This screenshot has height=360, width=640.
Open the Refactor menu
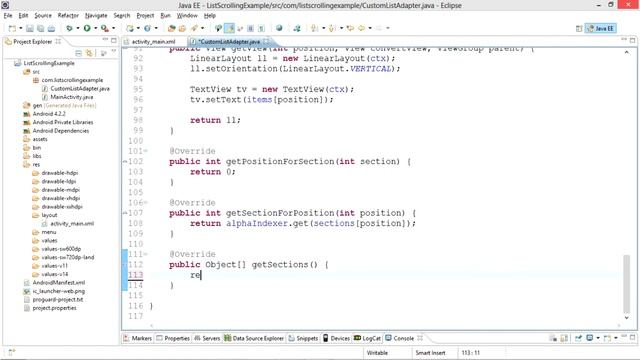click(68, 16)
